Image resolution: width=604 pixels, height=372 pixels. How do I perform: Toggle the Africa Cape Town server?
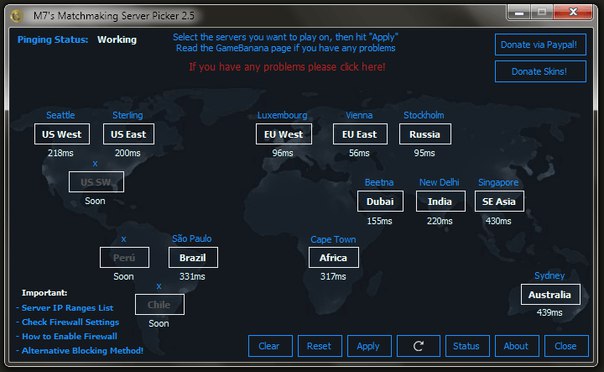pos(333,257)
